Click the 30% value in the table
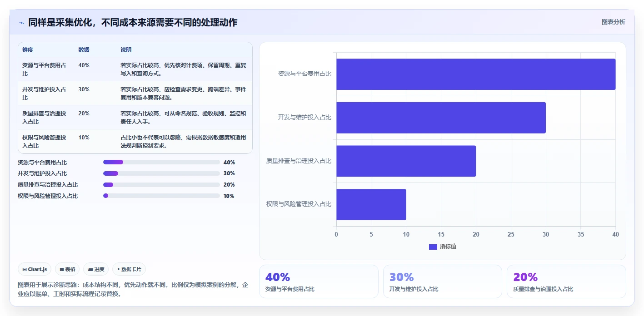Screen dimensions: 644x316 (x=84, y=89)
